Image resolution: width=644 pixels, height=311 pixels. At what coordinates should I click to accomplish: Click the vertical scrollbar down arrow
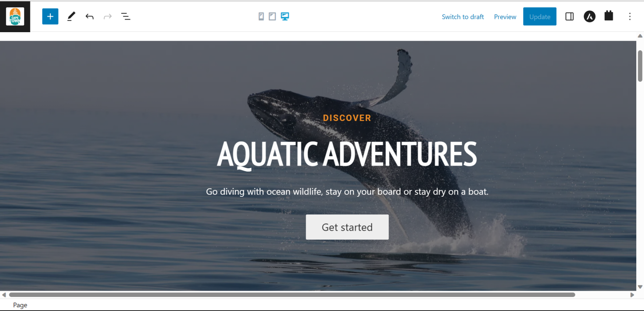click(640, 287)
